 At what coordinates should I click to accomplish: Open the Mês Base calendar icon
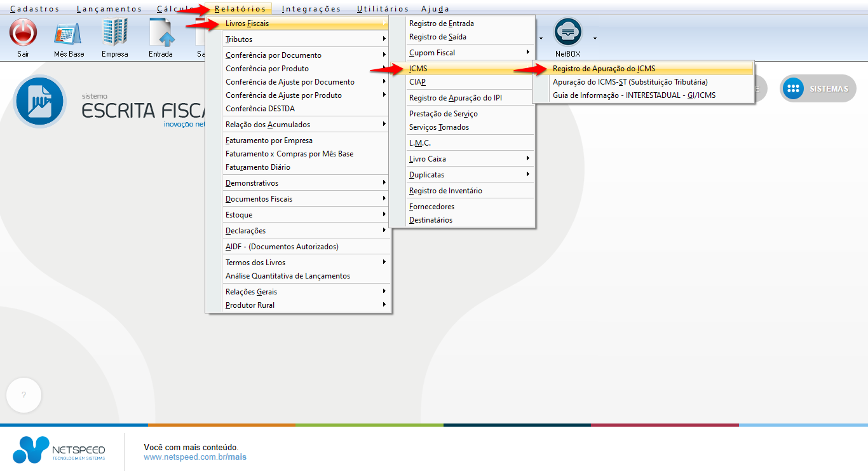point(69,33)
